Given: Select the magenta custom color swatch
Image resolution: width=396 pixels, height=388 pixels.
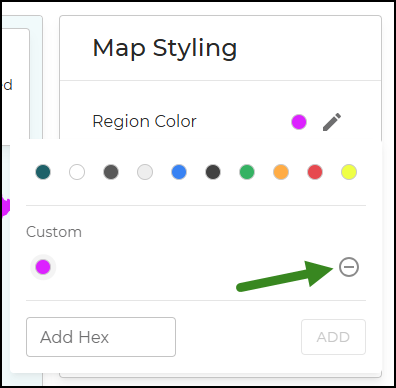Looking at the screenshot, I should pyautogui.click(x=43, y=267).
